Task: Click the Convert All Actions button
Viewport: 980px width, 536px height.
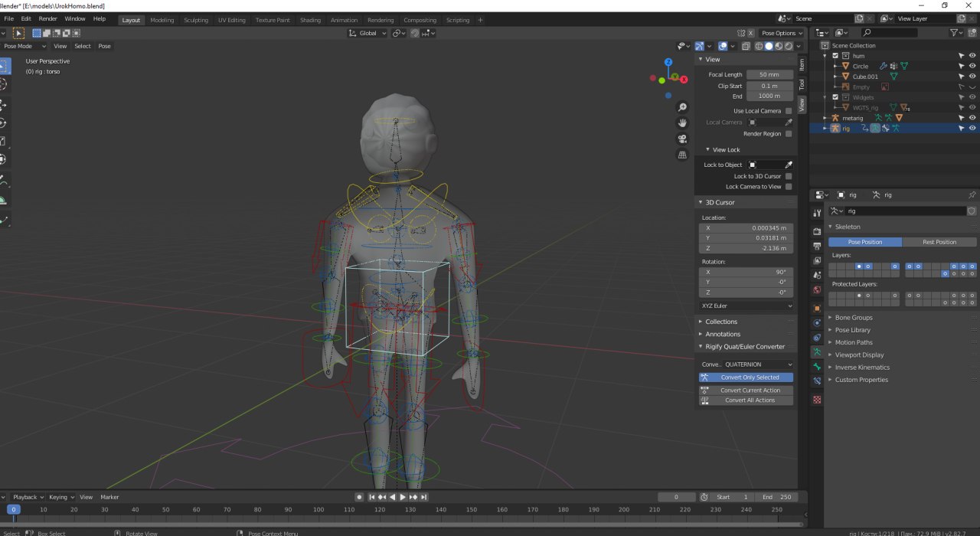Action: pyautogui.click(x=750, y=400)
